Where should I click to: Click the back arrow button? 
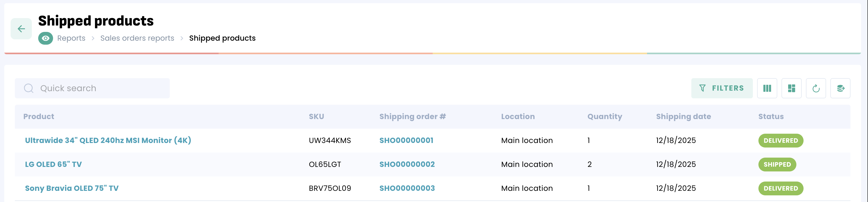21,29
